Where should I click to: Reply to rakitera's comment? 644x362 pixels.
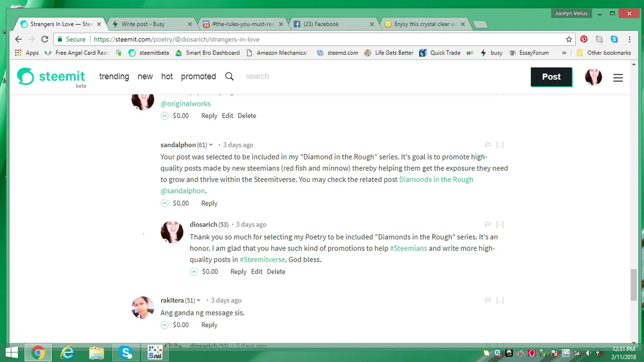point(209,325)
